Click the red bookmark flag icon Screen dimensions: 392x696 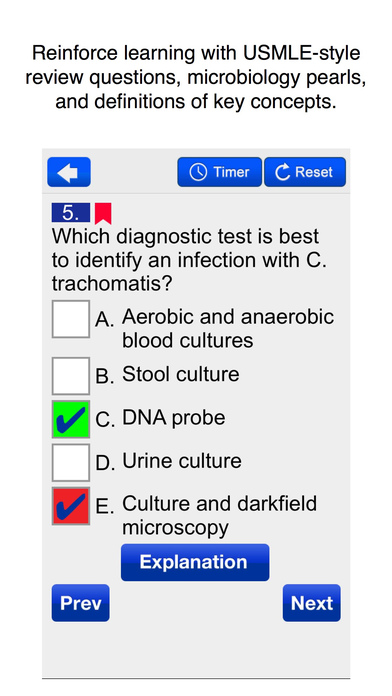point(103,214)
